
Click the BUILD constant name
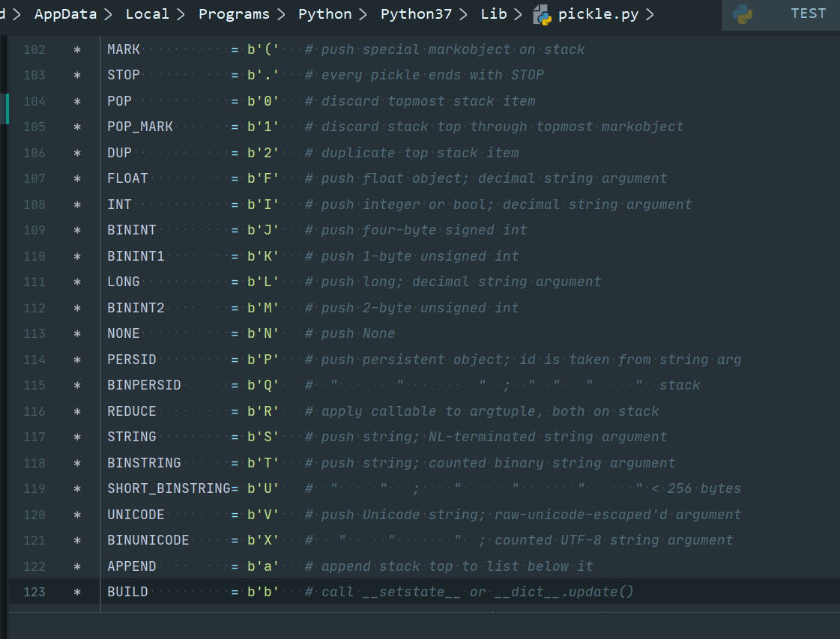click(x=127, y=592)
